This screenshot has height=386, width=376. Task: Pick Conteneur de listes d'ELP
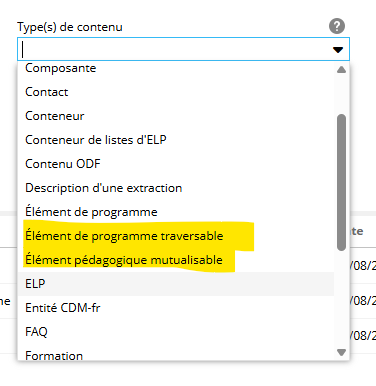click(x=176, y=140)
